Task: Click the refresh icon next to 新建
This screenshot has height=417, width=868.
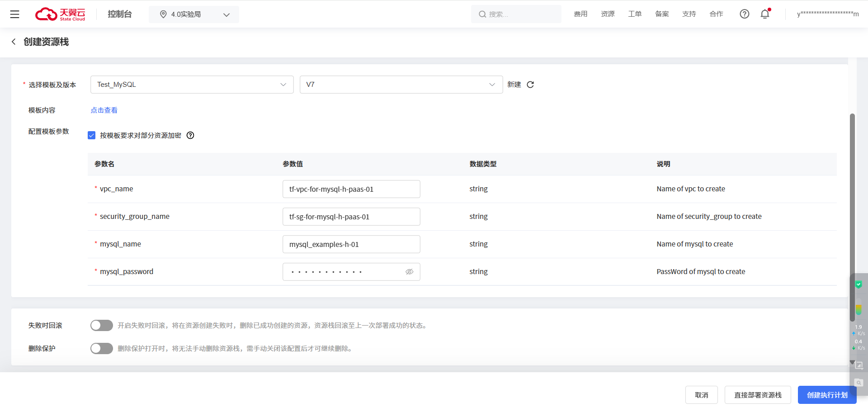Action: [x=530, y=85]
